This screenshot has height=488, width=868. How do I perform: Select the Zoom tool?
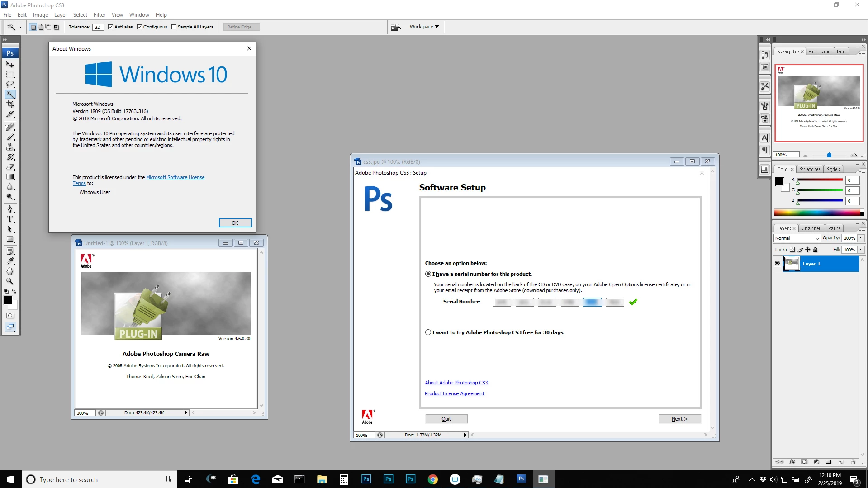10,281
